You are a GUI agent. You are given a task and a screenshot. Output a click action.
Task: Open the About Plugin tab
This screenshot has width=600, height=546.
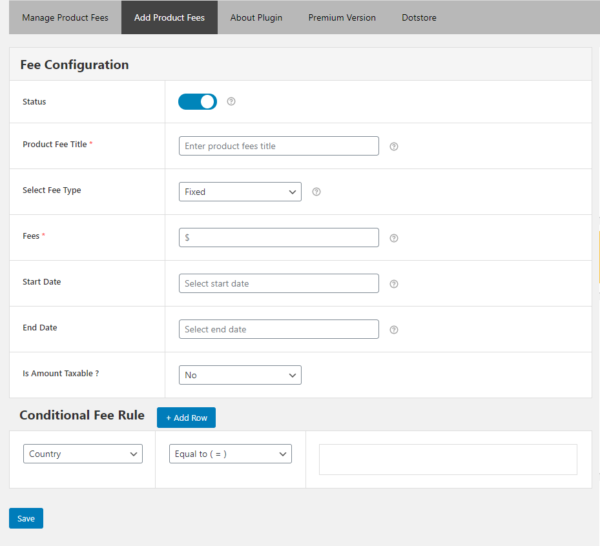click(256, 18)
